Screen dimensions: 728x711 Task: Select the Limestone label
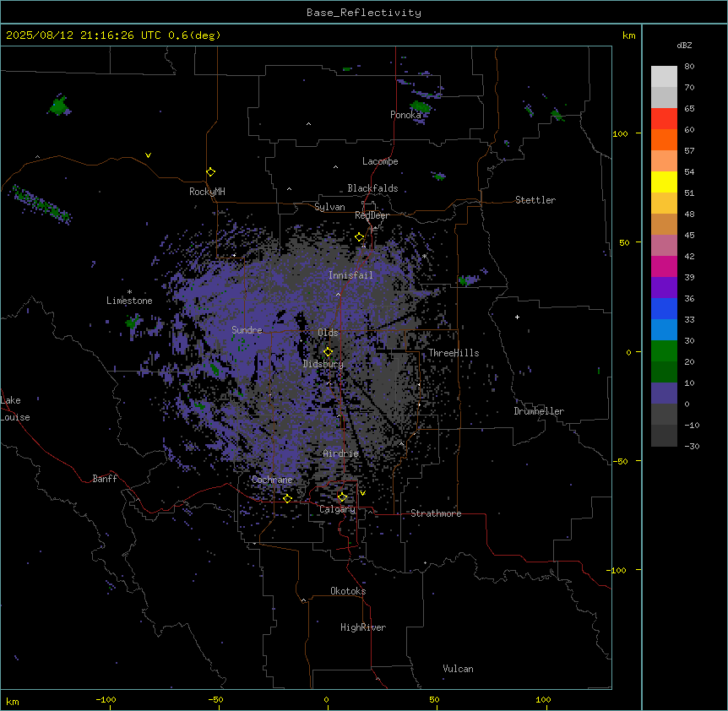(129, 301)
